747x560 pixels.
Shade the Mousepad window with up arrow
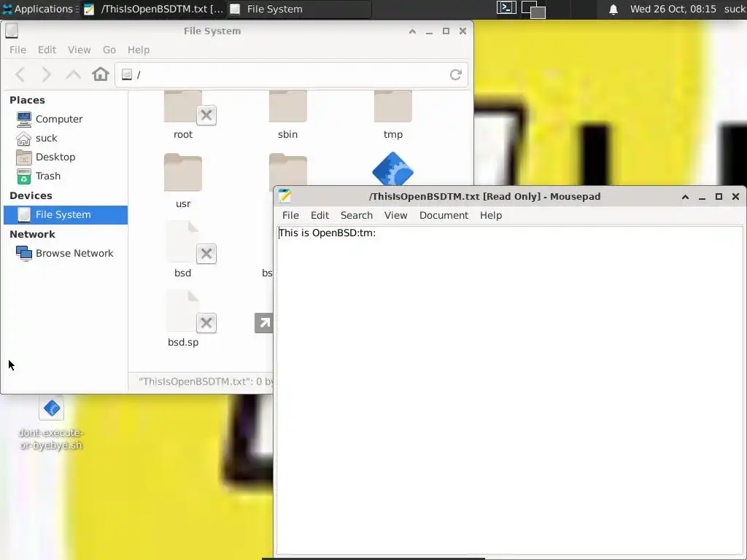pyautogui.click(x=685, y=197)
